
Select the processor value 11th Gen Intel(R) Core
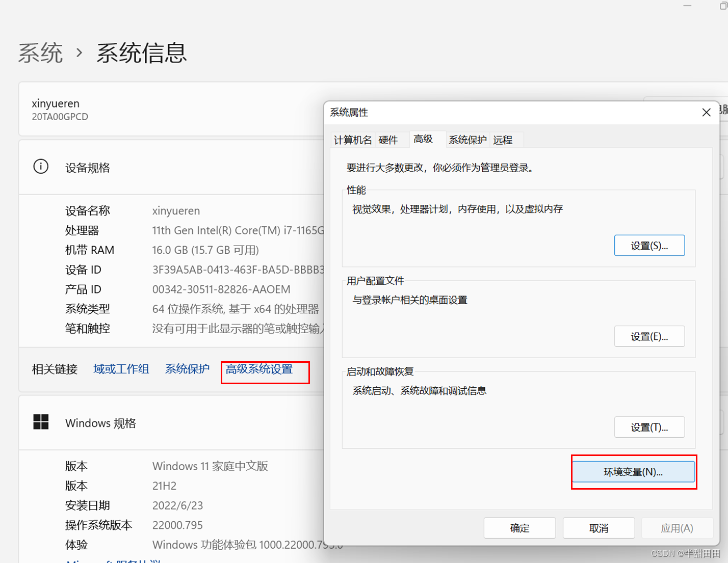click(238, 230)
